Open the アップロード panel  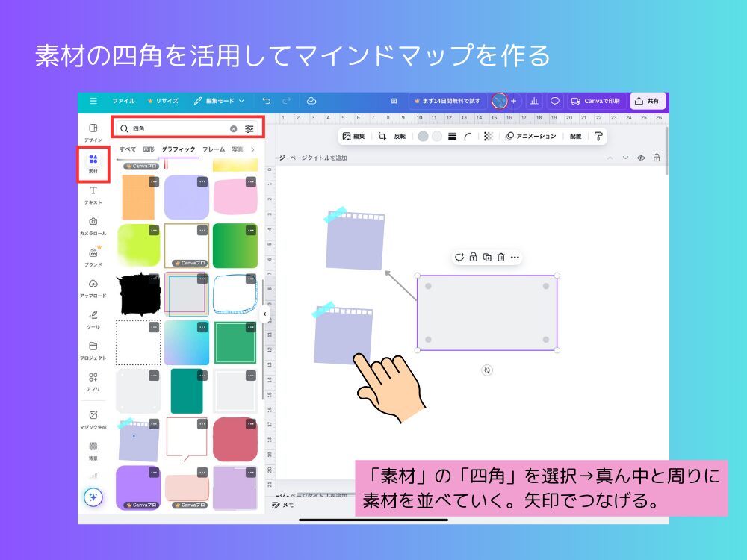tap(93, 287)
